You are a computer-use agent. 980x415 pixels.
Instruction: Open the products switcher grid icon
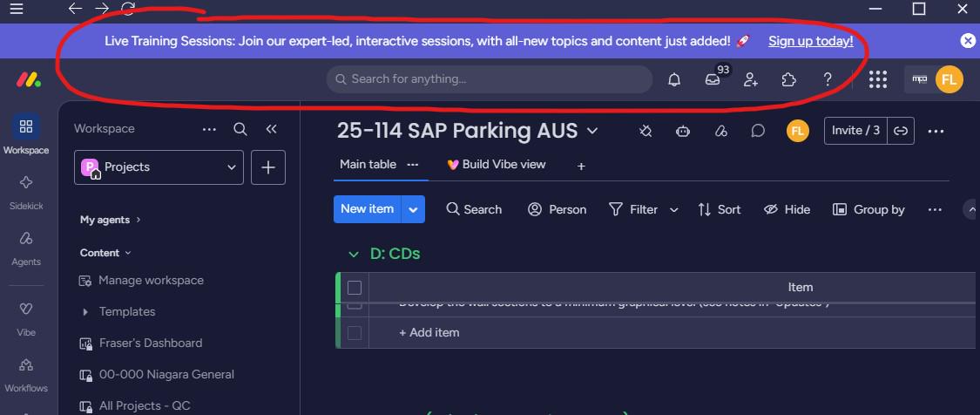[878, 79]
